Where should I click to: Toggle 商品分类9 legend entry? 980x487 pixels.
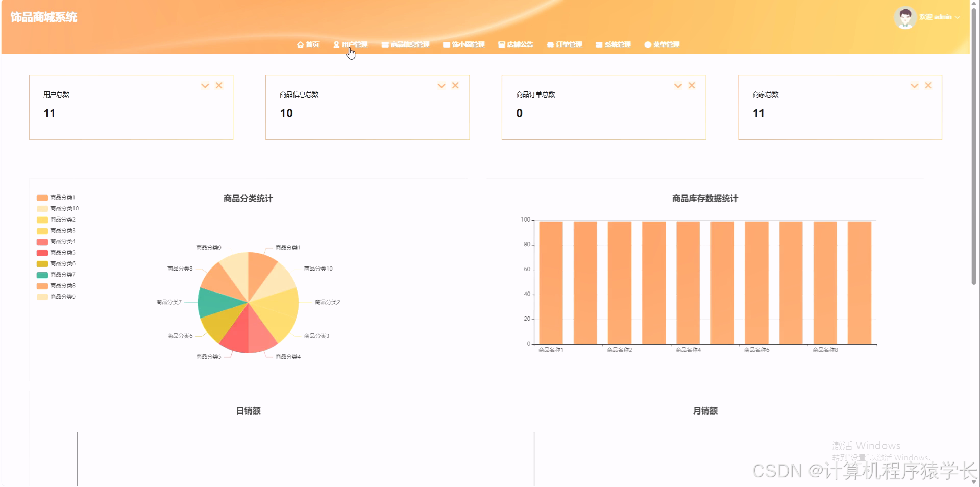pos(56,297)
